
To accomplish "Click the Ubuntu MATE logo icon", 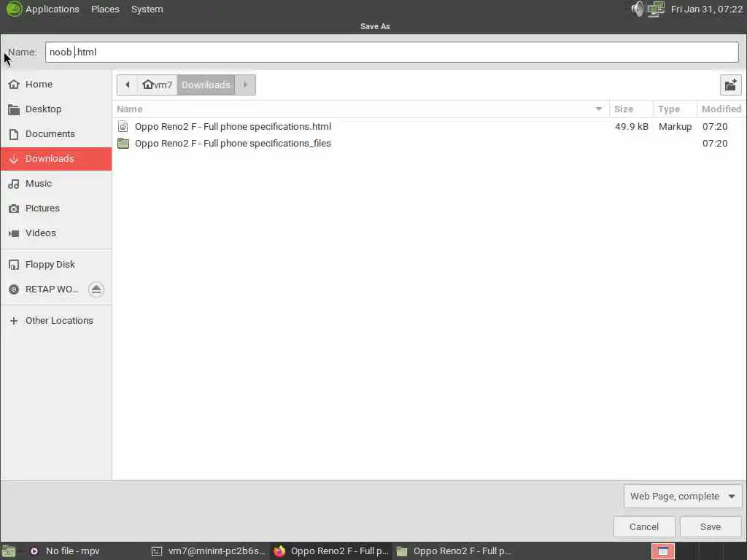I will point(14,9).
